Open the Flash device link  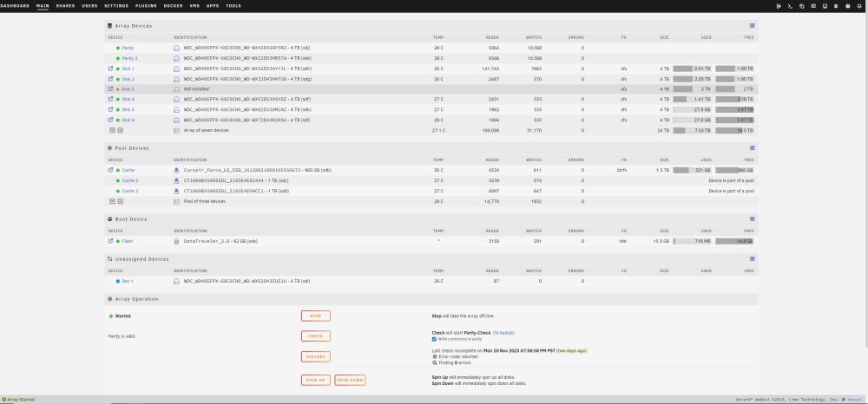pos(128,241)
